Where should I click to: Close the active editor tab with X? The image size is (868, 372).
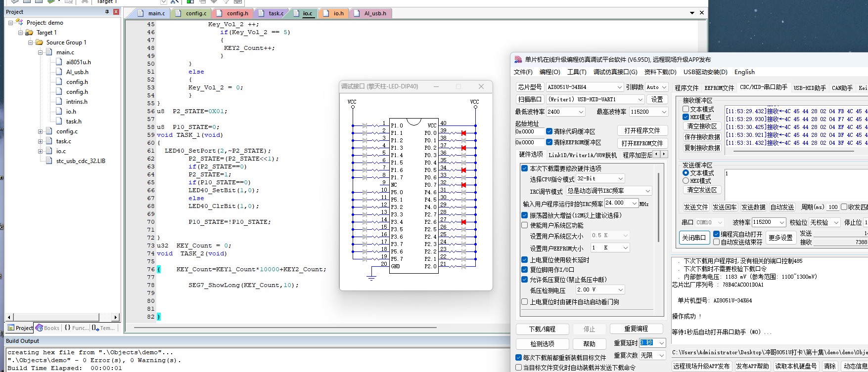click(702, 13)
